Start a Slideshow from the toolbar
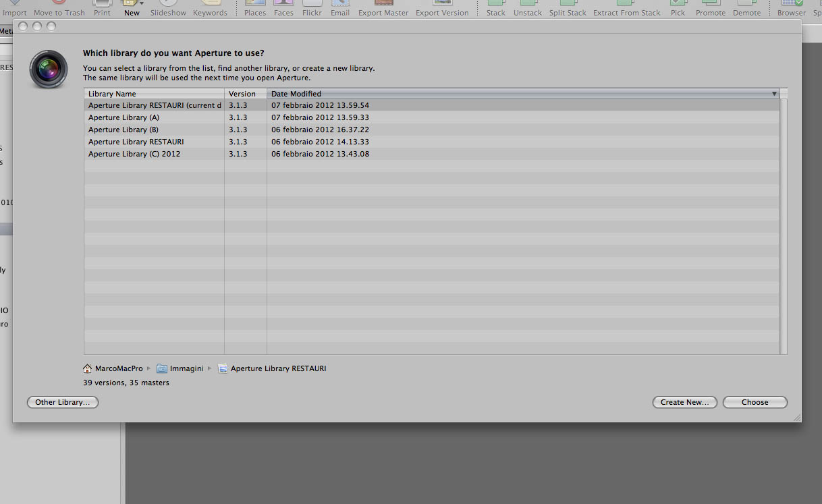This screenshot has width=822, height=504. [x=168, y=9]
